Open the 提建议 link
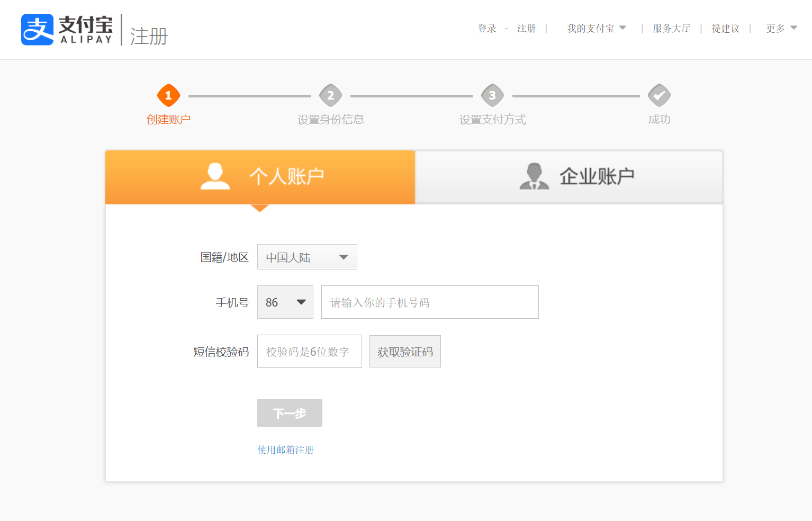 click(x=725, y=29)
